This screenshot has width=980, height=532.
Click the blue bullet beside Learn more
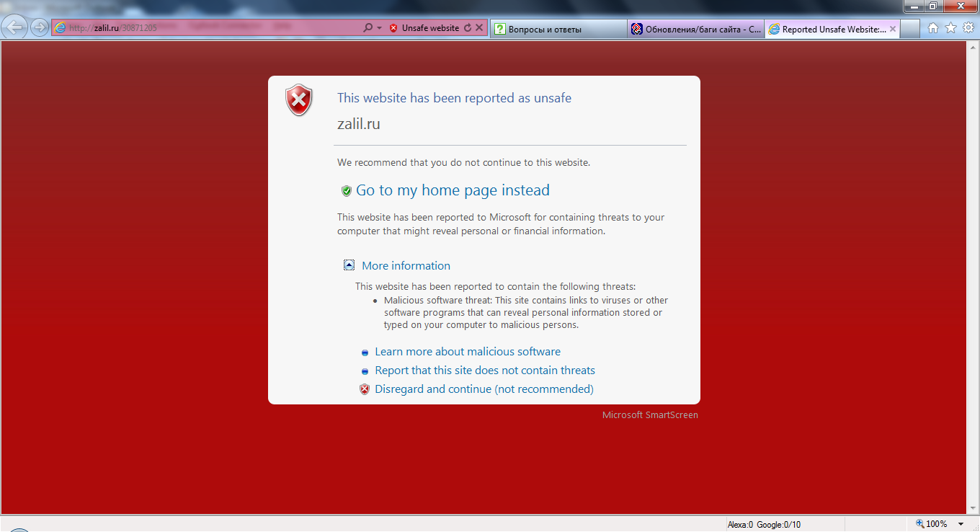365,353
